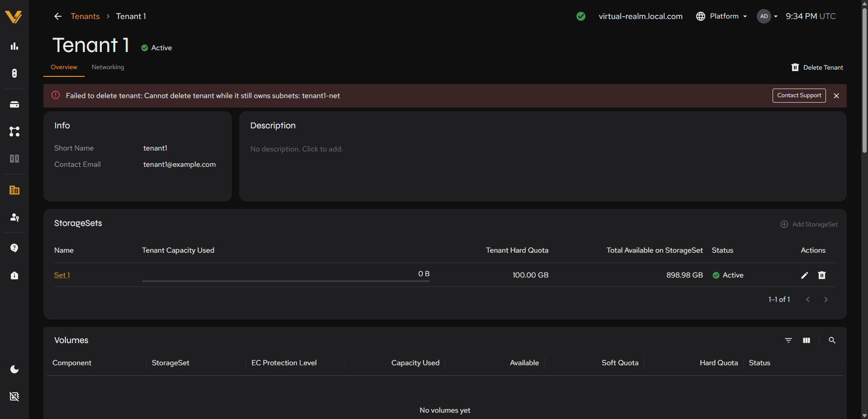
Task: Open the Volumes column chooser icon
Action: 807,340
